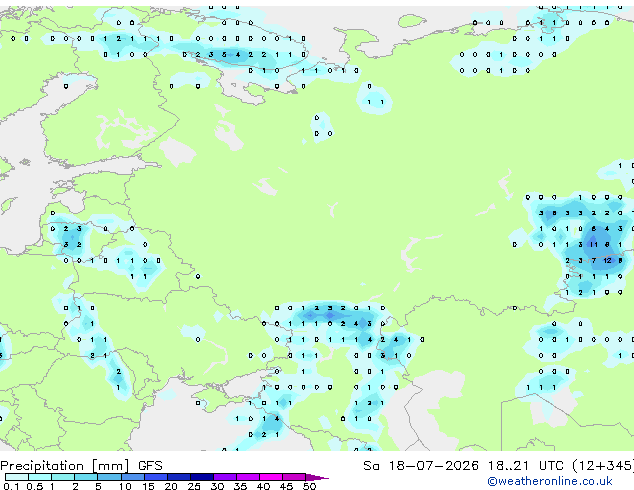Click the 10–15 mm legend color box
This screenshot has width=634, height=490.
(132, 477)
